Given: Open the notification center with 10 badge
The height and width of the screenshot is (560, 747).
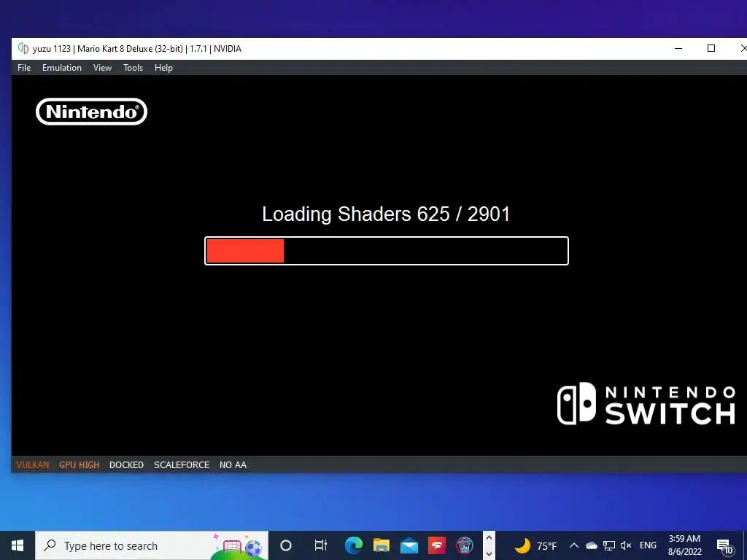Looking at the screenshot, I should pos(724,546).
